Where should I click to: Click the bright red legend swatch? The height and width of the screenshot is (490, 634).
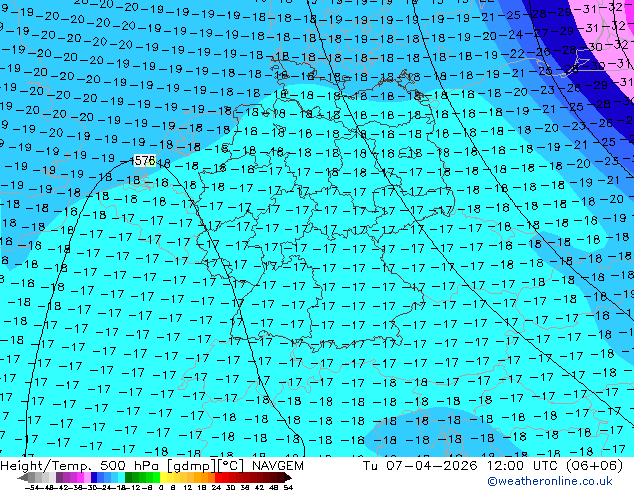click(218, 477)
